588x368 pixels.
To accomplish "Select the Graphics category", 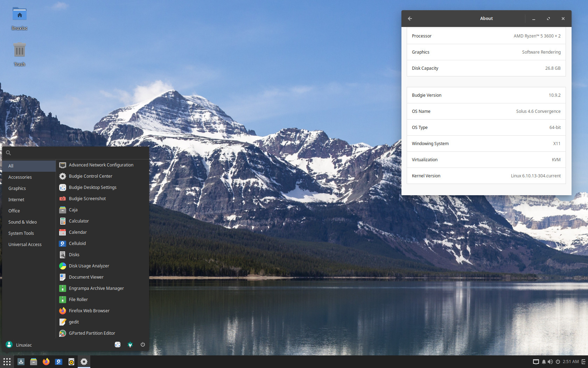I will coord(29,189).
